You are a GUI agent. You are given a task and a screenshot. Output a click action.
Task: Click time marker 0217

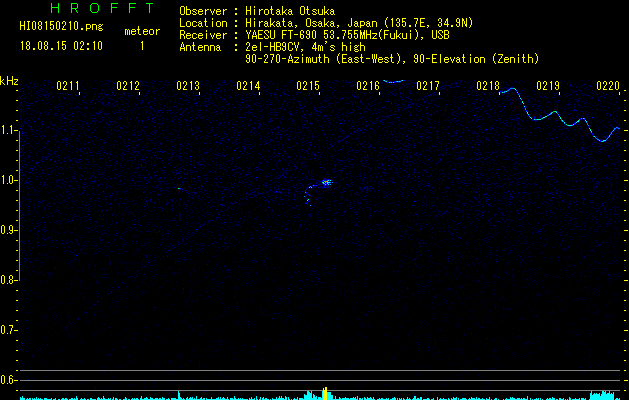click(428, 86)
